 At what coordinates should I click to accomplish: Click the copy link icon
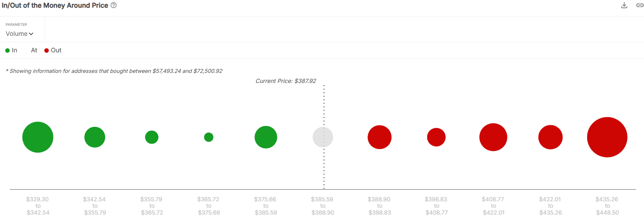640,5
